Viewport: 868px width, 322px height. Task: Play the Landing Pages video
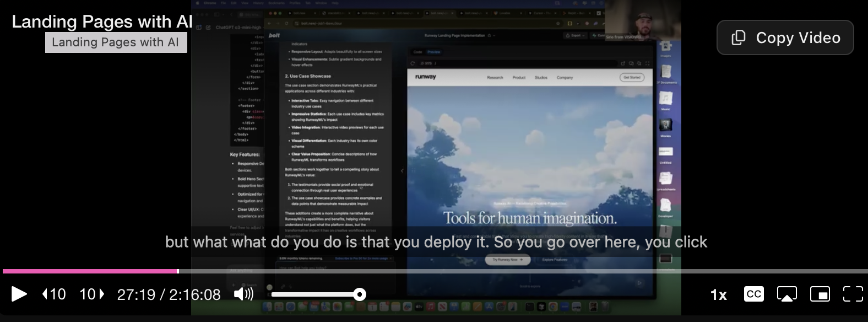19,294
